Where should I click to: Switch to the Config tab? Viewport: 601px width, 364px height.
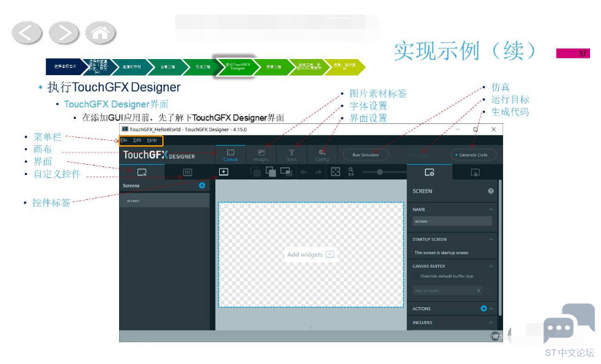pyautogui.click(x=322, y=155)
